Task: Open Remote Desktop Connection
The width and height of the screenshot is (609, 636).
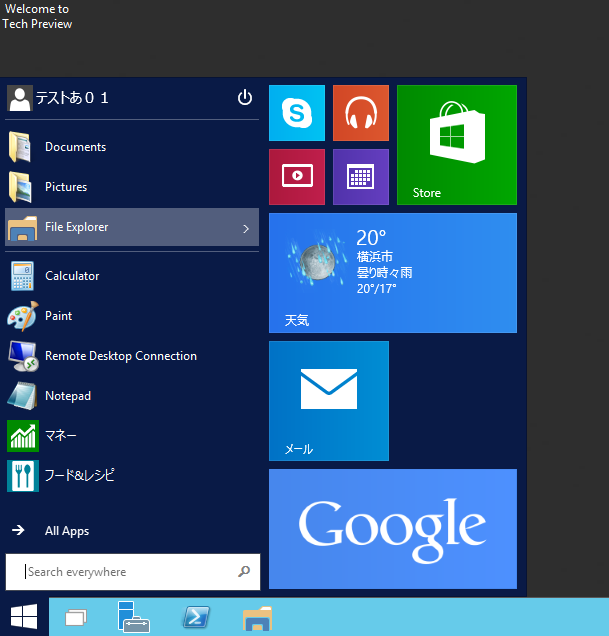Action: pos(132,356)
